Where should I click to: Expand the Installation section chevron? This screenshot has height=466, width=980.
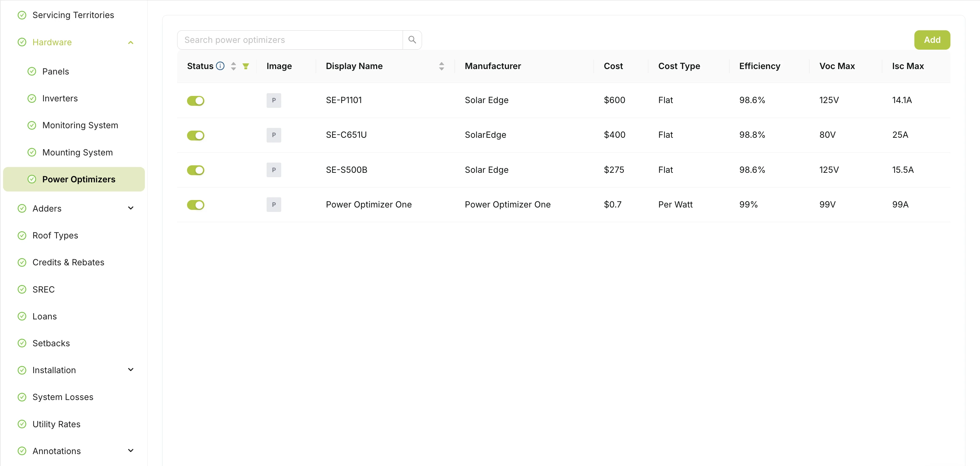point(131,370)
